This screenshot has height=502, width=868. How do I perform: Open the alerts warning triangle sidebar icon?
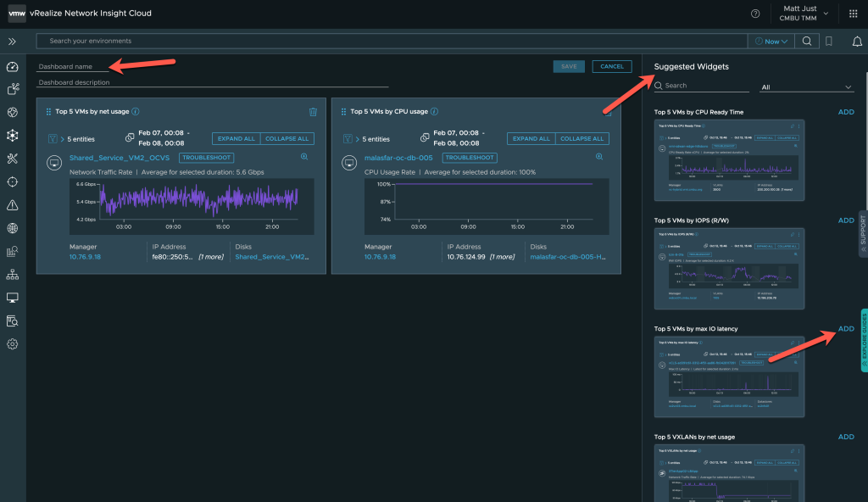click(x=12, y=205)
